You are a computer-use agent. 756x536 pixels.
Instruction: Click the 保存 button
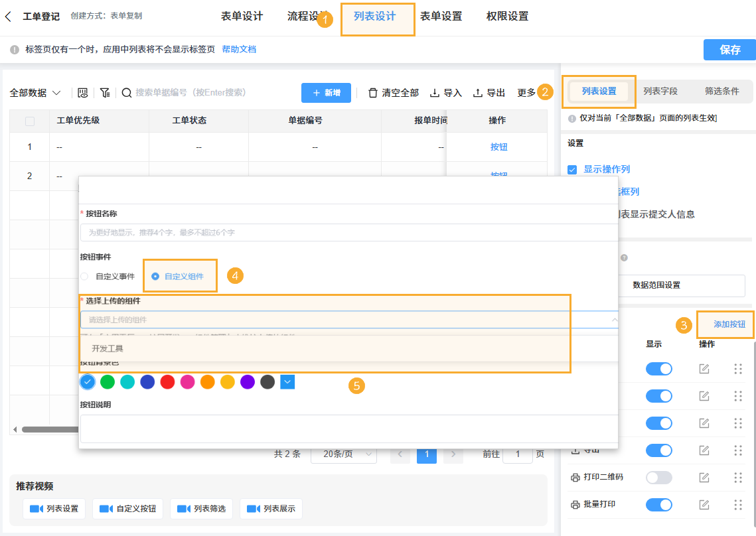(729, 50)
